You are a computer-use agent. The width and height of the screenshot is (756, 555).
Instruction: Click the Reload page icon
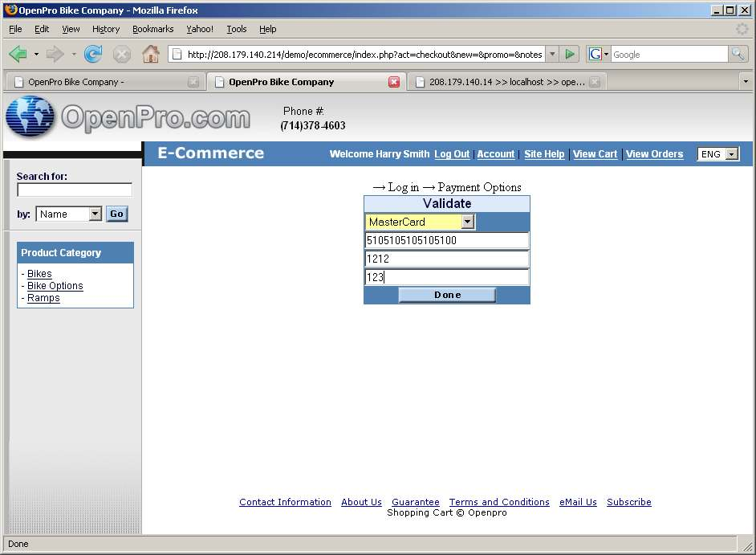pos(93,55)
